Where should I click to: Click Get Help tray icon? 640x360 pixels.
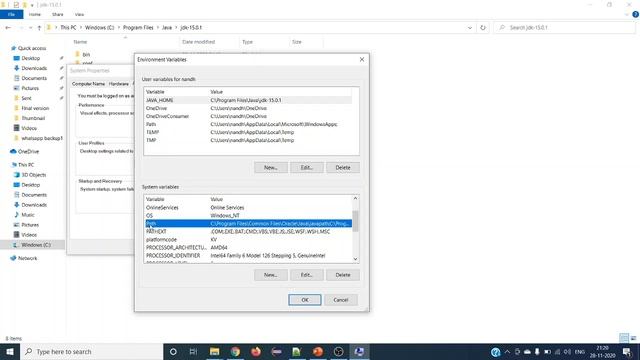coord(496,352)
